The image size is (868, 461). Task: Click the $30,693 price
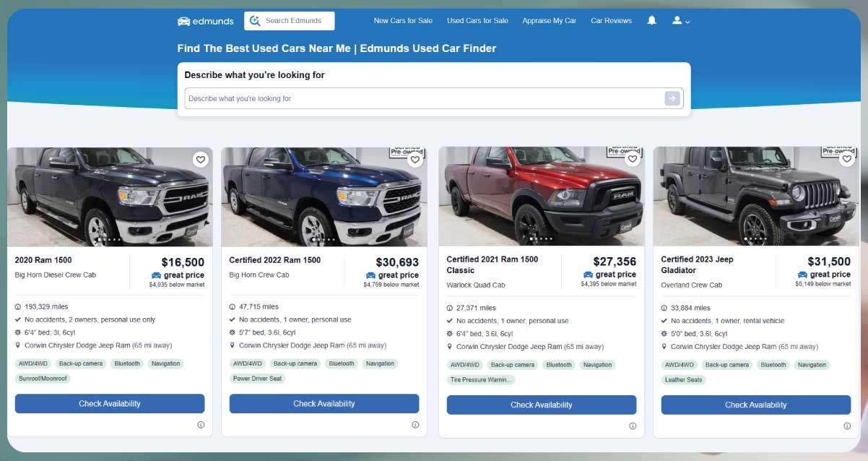[x=397, y=262]
